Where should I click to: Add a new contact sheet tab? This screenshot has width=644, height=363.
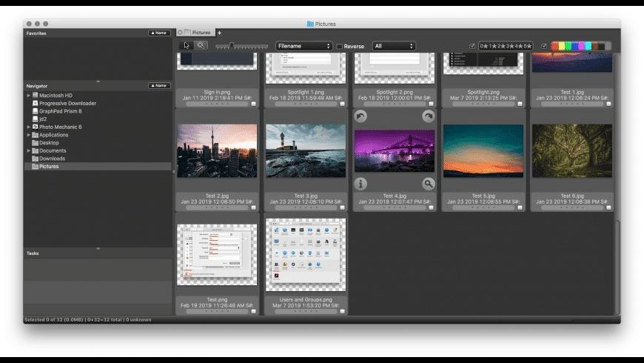point(219,33)
